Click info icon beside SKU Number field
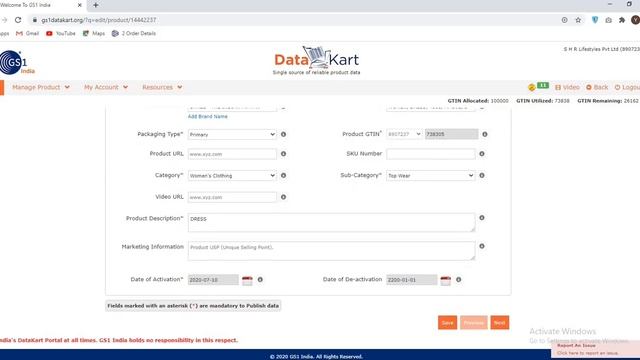Viewport: 640px width, 360px height. coord(482,154)
